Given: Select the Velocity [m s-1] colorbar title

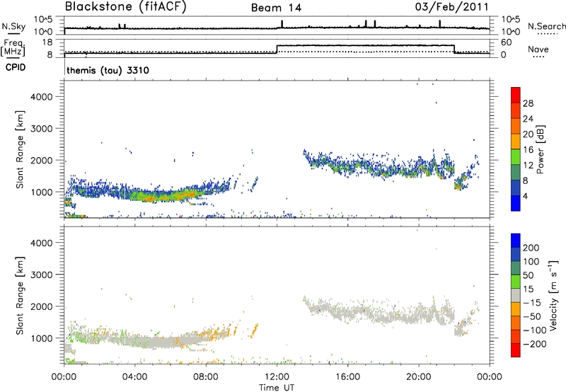Looking at the screenshot, I should (x=553, y=295).
